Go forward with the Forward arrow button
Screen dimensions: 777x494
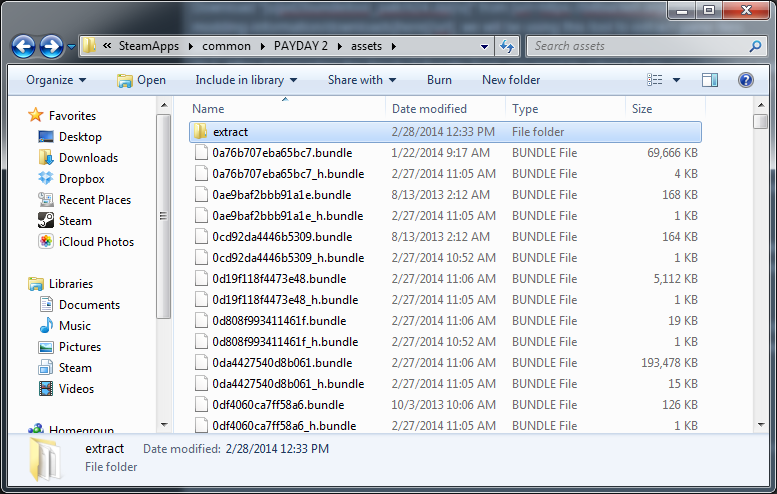tap(52, 47)
